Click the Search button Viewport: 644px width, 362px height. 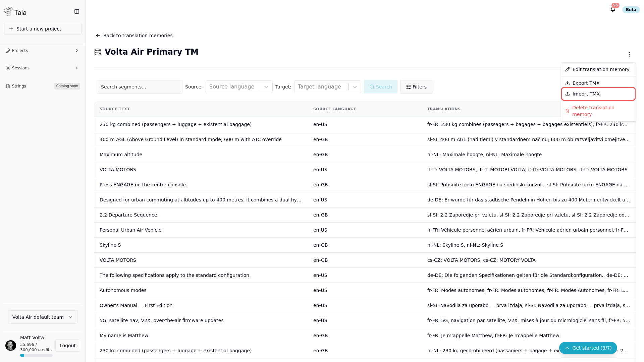coord(380,87)
